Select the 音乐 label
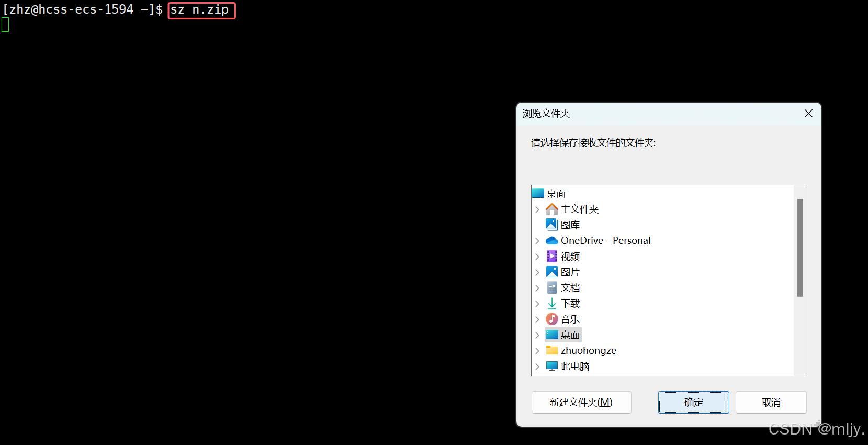 570,319
